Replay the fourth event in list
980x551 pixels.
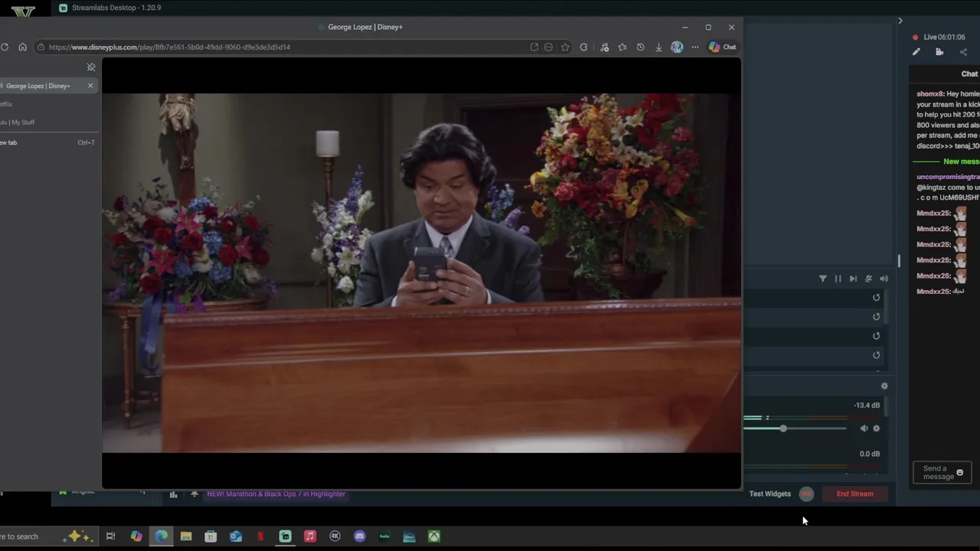pyautogui.click(x=877, y=355)
